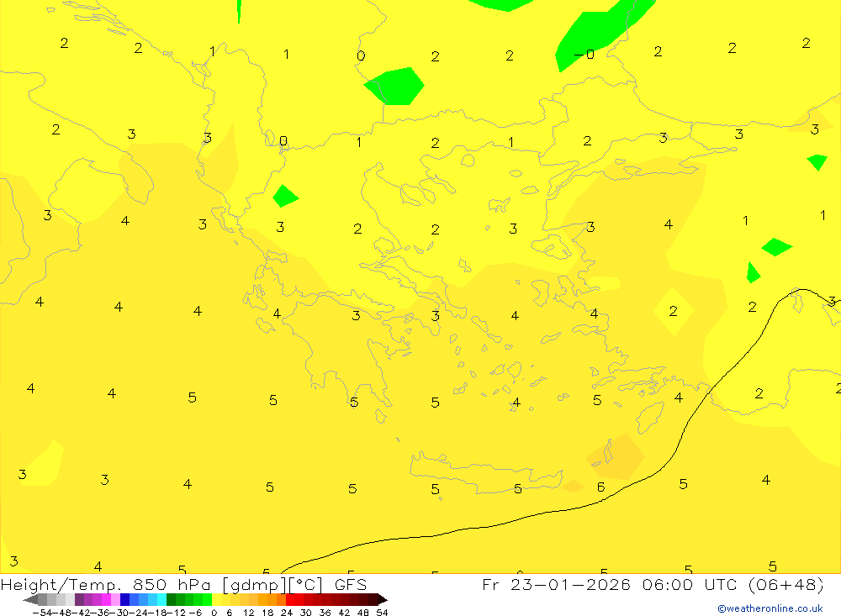Click the '24' legend scale label
841x616 pixels.
click(287, 613)
